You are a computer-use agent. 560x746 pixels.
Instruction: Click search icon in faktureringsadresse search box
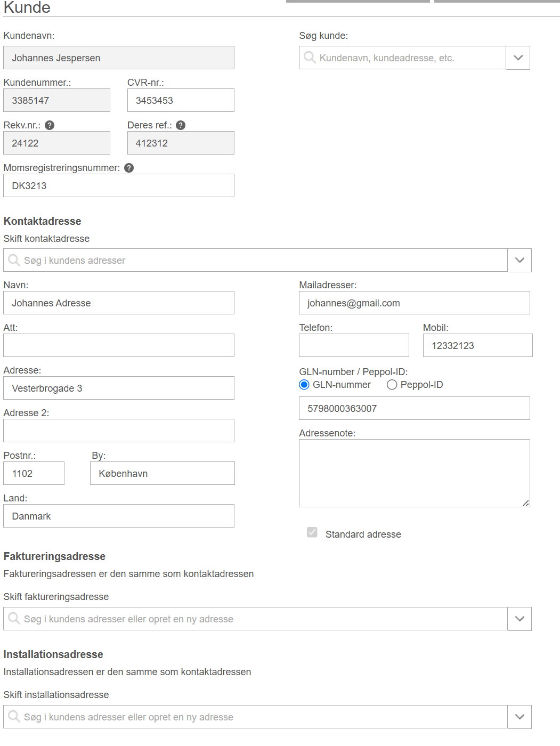coord(14,618)
